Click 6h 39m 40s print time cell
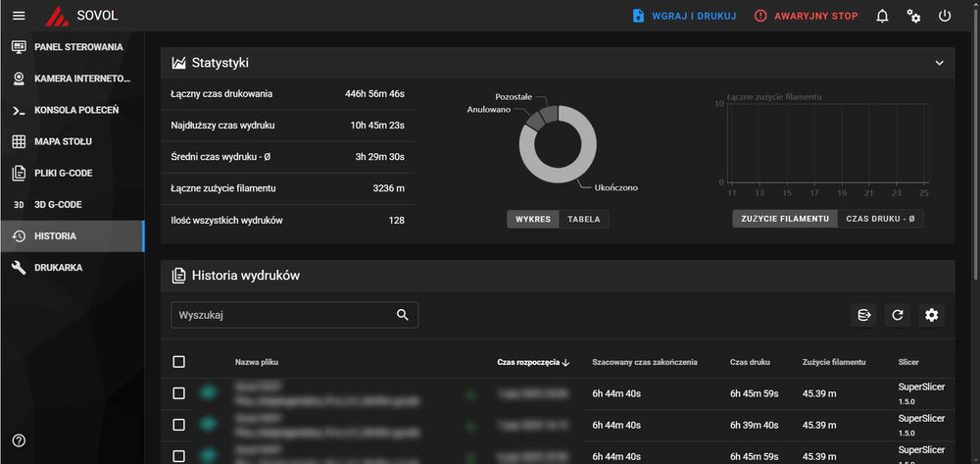The height and width of the screenshot is (464, 980). coord(754,425)
